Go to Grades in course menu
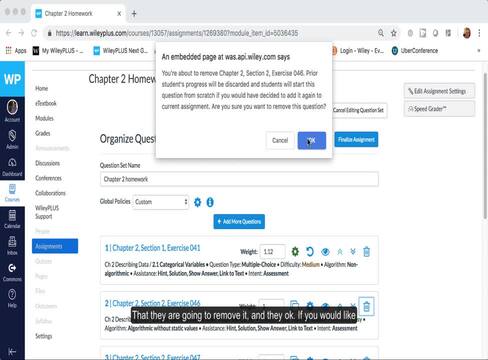 (43, 133)
